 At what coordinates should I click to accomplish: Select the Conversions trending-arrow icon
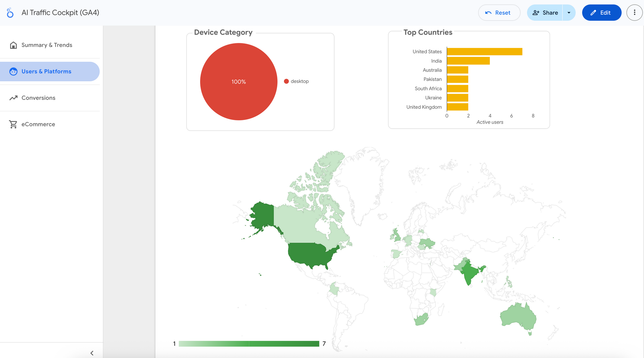(13, 98)
